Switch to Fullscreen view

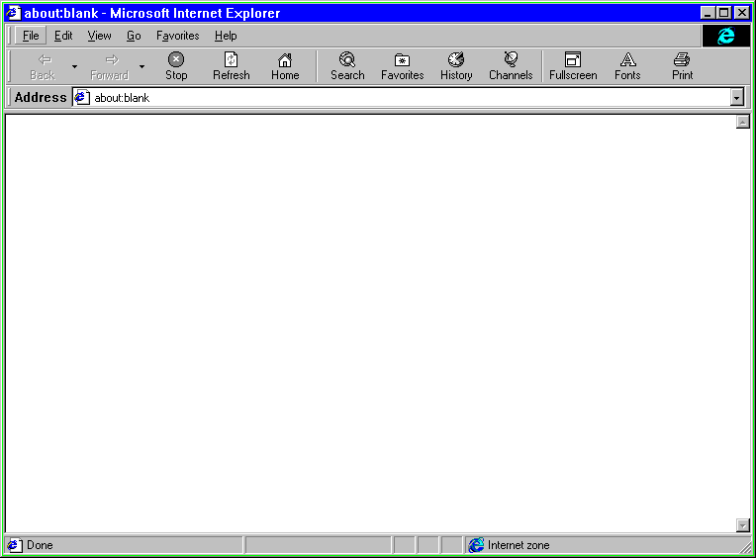573,66
